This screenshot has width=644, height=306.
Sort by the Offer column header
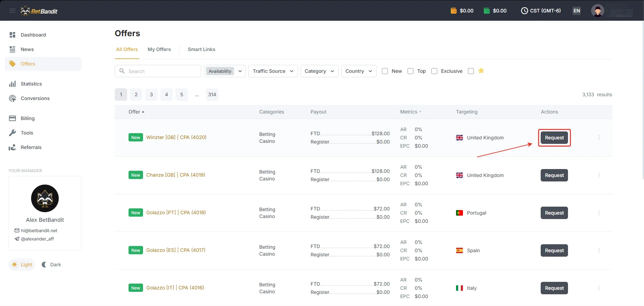tap(136, 112)
